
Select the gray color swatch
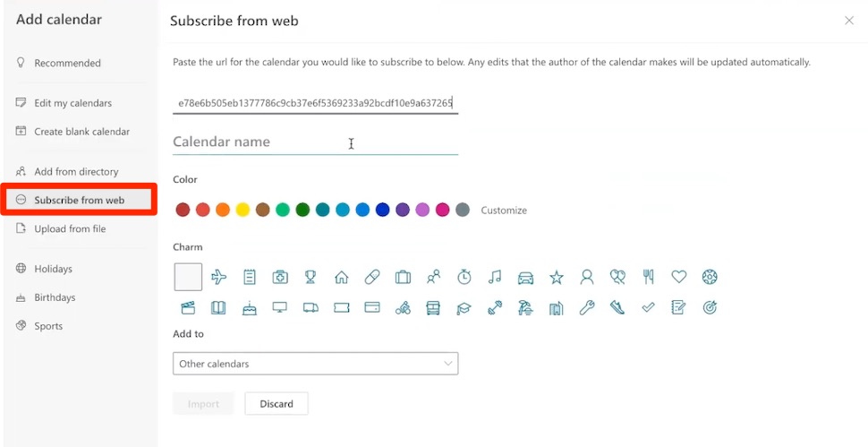(463, 210)
